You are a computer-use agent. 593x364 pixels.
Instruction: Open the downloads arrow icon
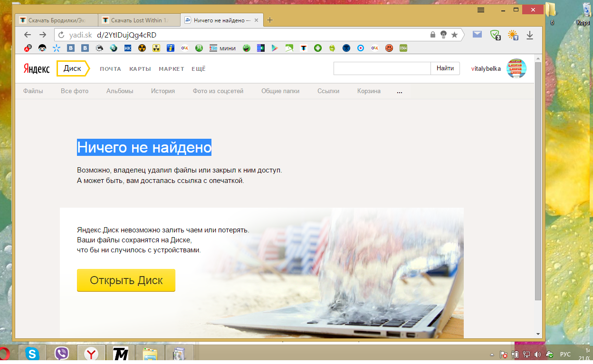(530, 35)
